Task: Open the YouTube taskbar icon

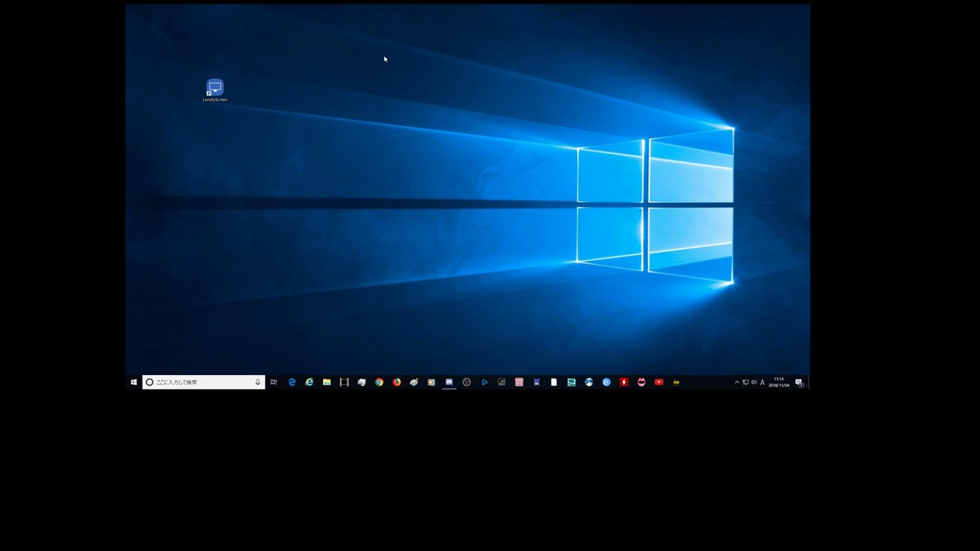Action: [658, 382]
